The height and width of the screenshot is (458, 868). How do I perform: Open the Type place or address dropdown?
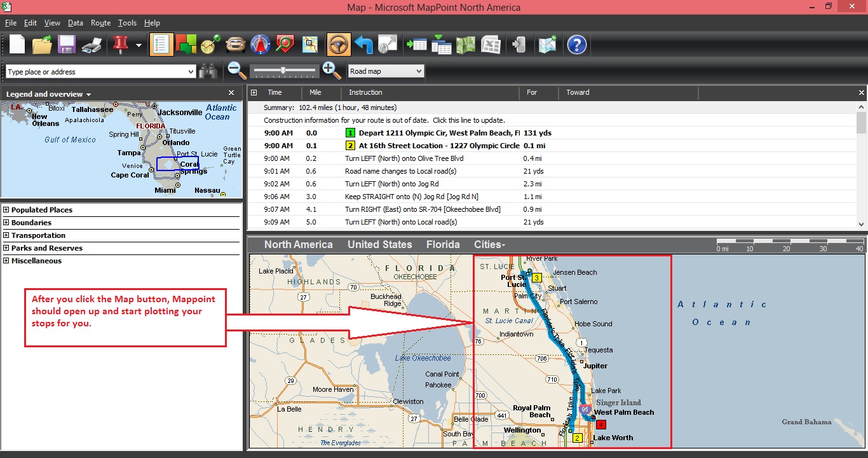191,72
